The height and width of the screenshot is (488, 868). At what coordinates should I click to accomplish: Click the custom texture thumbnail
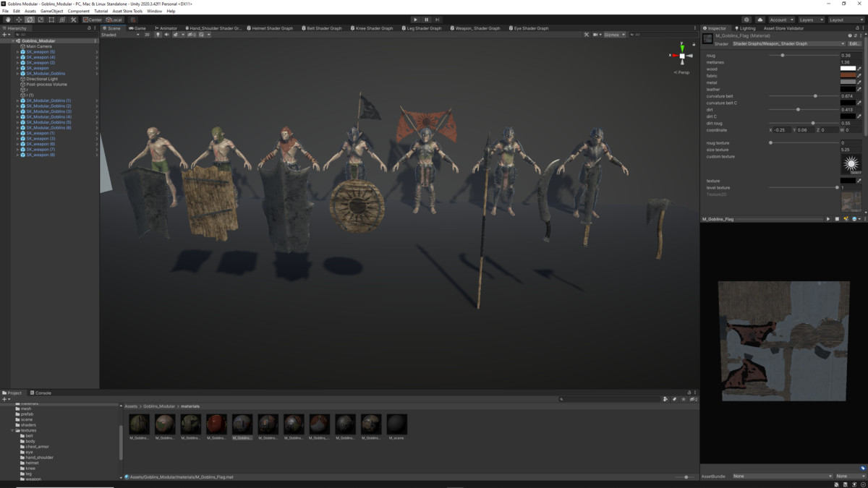(x=851, y=164)
